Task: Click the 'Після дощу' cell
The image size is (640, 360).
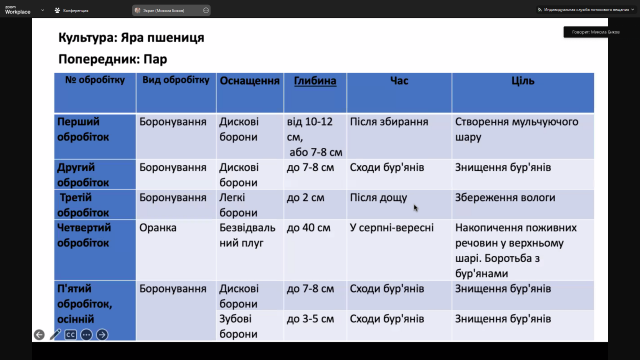Action: tap(399, 204)
